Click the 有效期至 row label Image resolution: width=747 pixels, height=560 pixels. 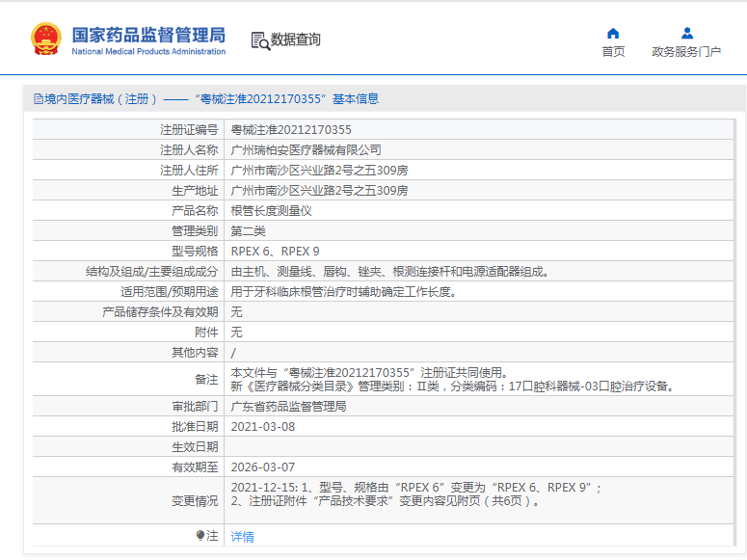pos(195,467)
